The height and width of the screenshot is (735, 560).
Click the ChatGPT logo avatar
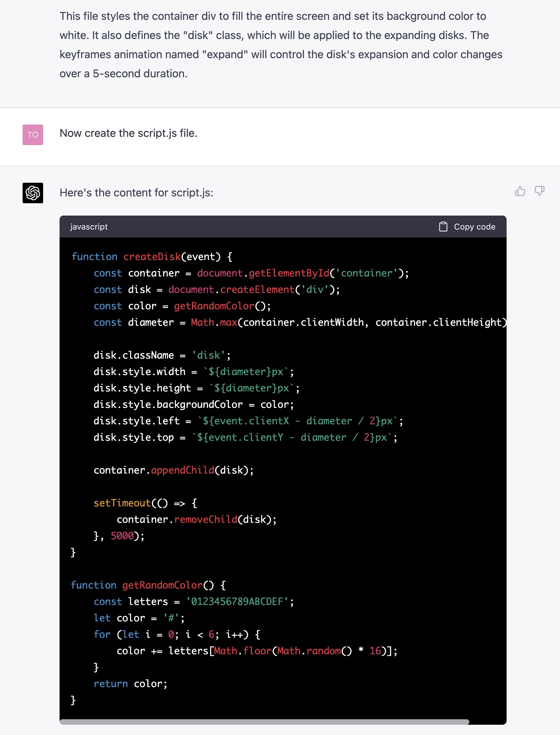coord(33,193)
